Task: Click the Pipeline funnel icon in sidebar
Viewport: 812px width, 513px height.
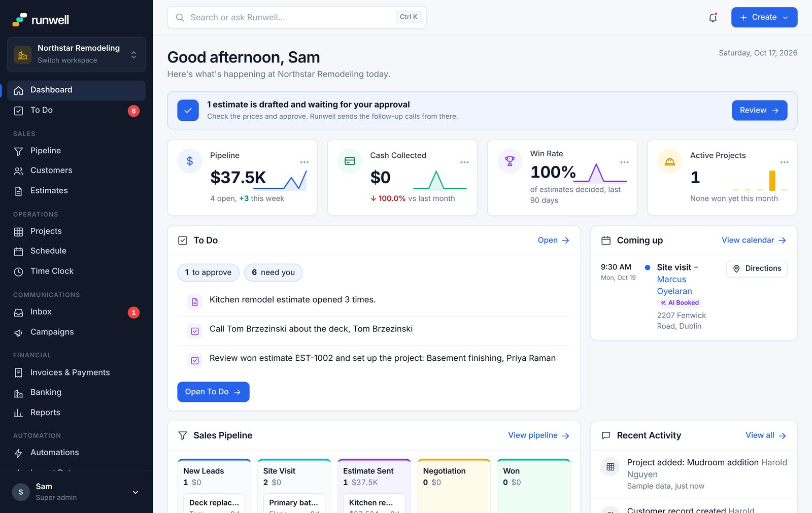Action: (x=18, y=151)
